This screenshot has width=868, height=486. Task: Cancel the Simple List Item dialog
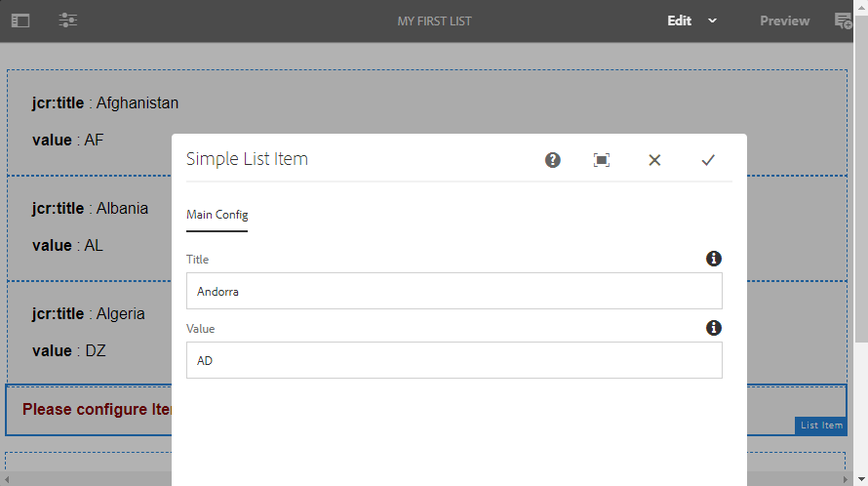click(x=654, y=160)
